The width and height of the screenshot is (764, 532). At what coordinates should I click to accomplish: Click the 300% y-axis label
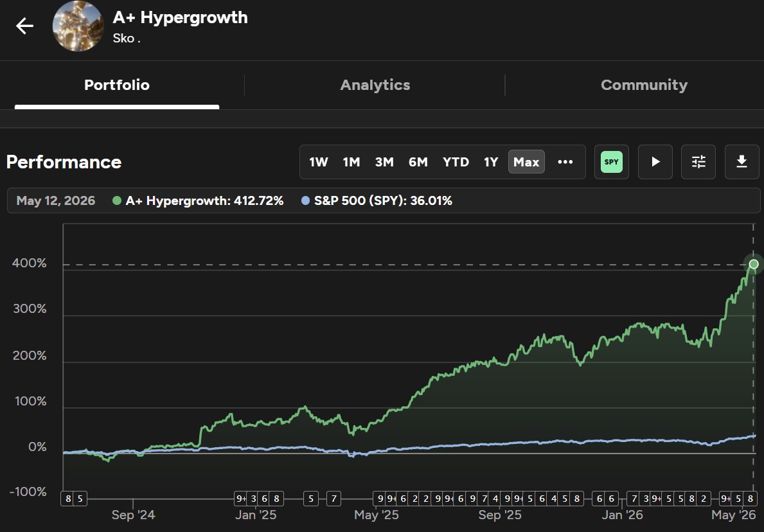click(x=29, y=309)
